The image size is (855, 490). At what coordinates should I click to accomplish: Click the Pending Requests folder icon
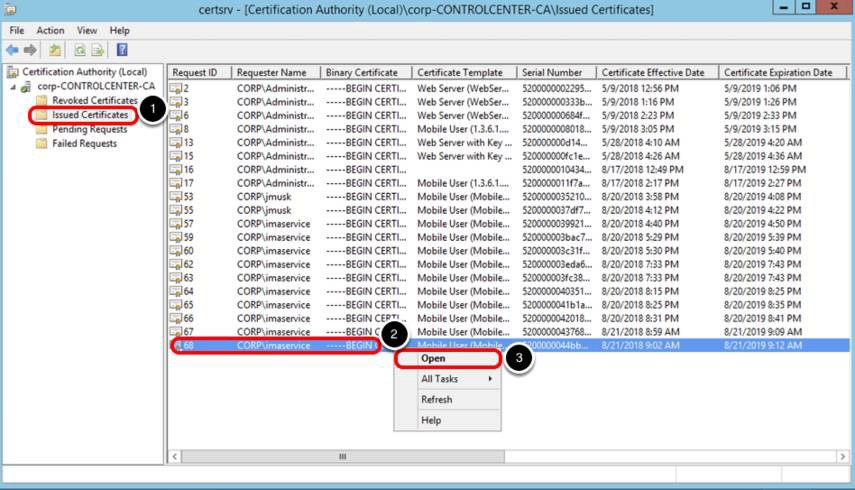tap(41, 129)
